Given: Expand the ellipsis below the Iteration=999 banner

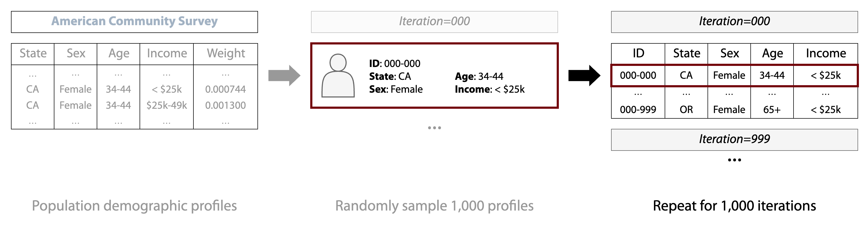Looking at the screenshot, I should tap(734, 160).
